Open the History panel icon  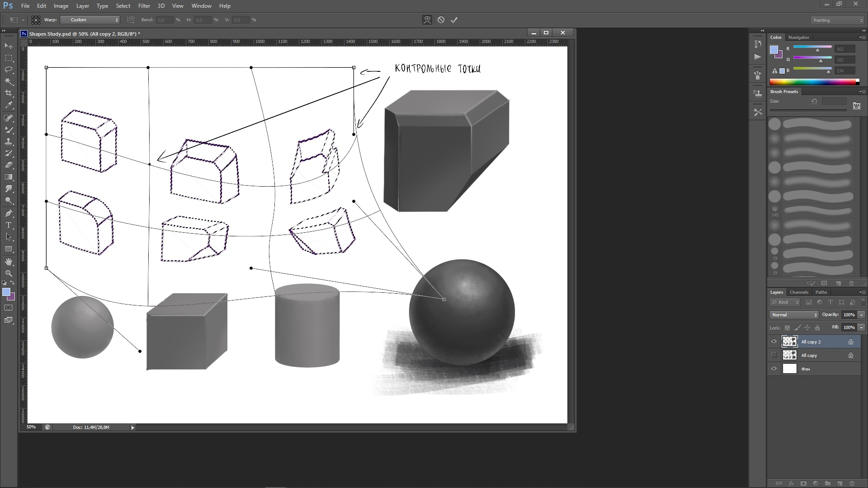(758, 44)
